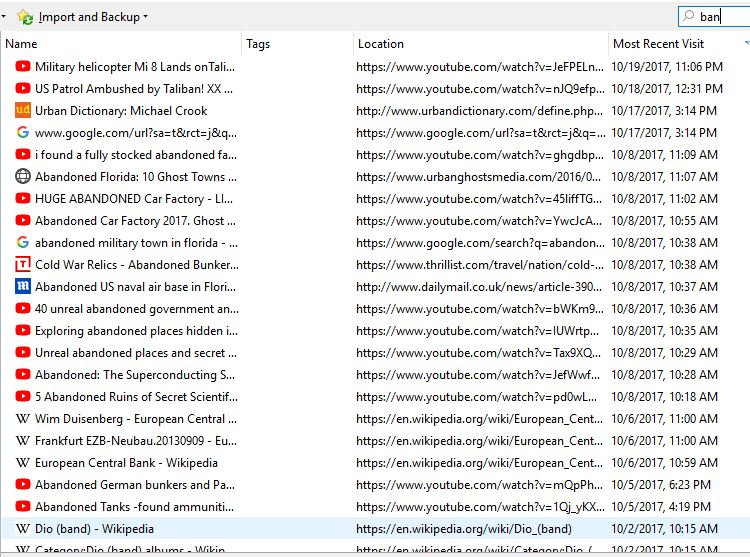Click the en.wikipedia.org/wiki/Dio_(band) location cell

pyautogui.click(x=464, y=529)
